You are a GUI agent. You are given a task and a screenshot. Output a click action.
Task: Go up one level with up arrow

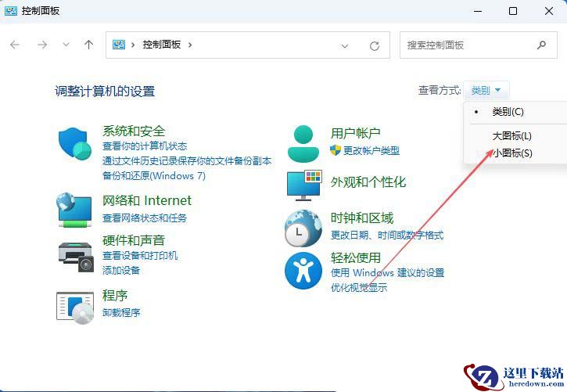click(x=89, y=45)
